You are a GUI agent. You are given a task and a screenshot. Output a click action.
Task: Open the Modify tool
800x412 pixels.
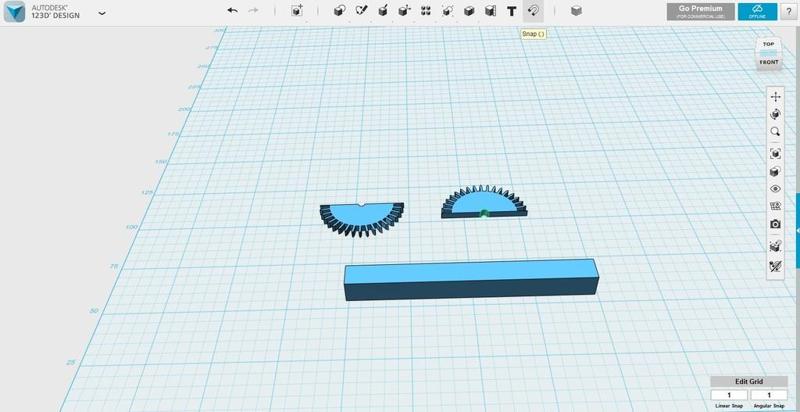[x=405, y=11]
